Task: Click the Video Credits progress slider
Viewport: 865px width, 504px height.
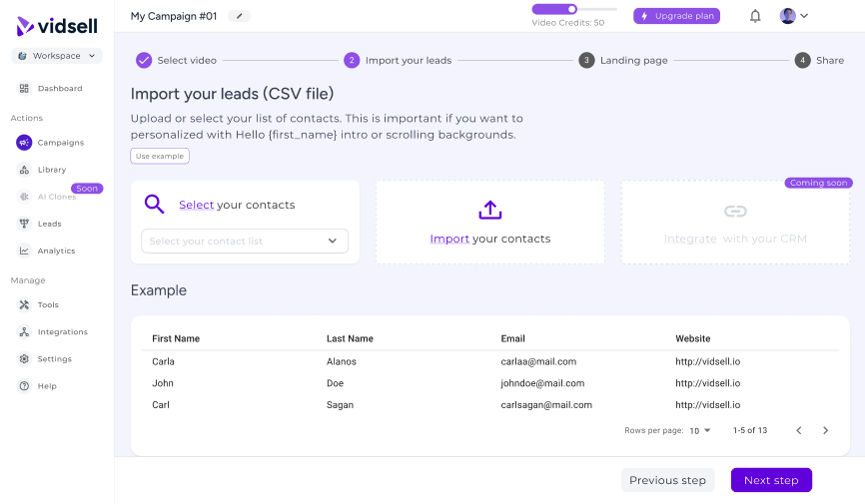Action: point(574,9)
